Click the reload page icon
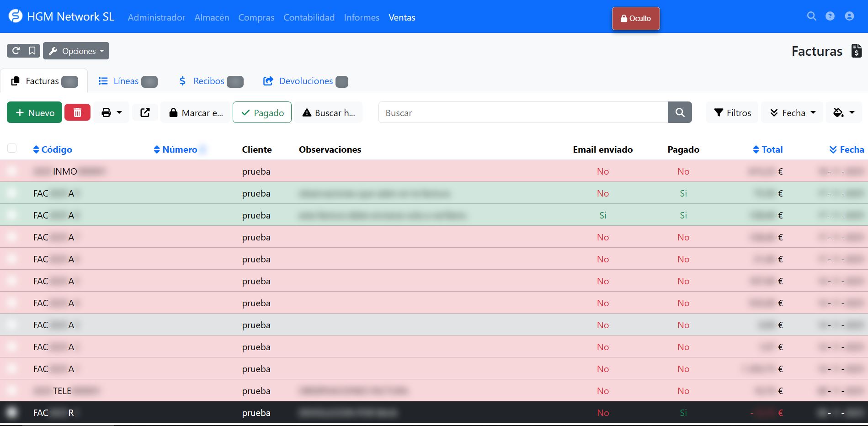This screenshot has width=868, height=426. [x=16, y=51]
